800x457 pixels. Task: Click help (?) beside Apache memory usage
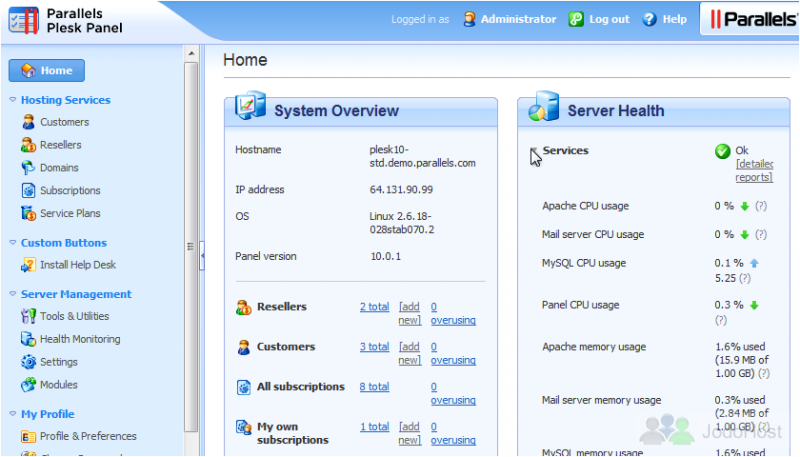click(763, 373)
